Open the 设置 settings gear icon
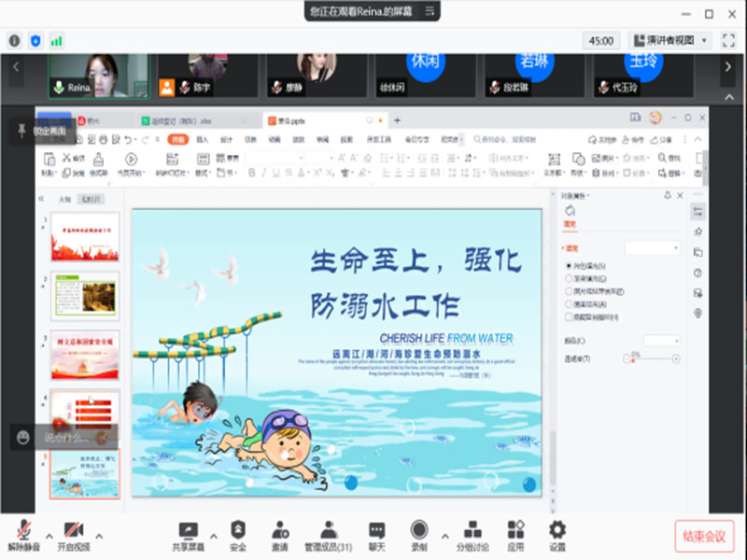 tap(557, 530)
